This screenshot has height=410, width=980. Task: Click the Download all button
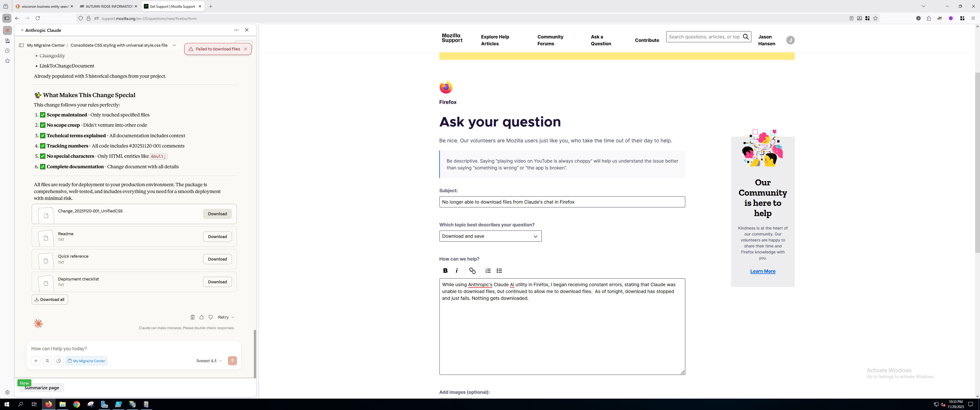coord(50,300)
